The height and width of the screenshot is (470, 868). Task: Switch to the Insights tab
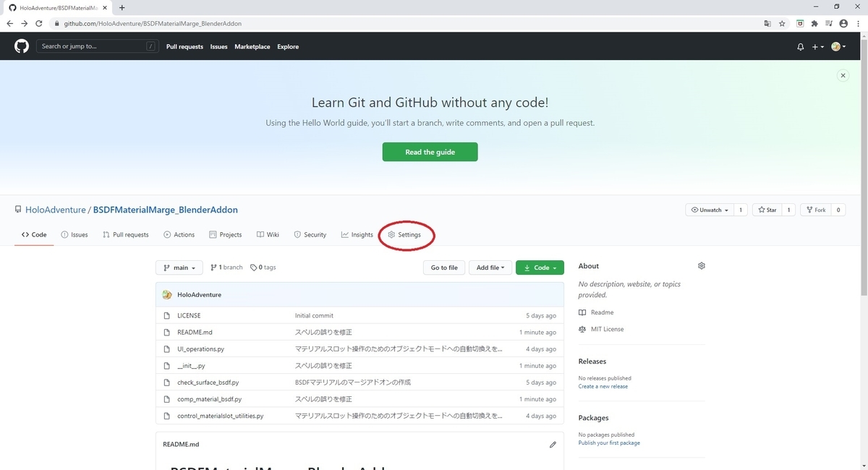click(x=357, y=234)
